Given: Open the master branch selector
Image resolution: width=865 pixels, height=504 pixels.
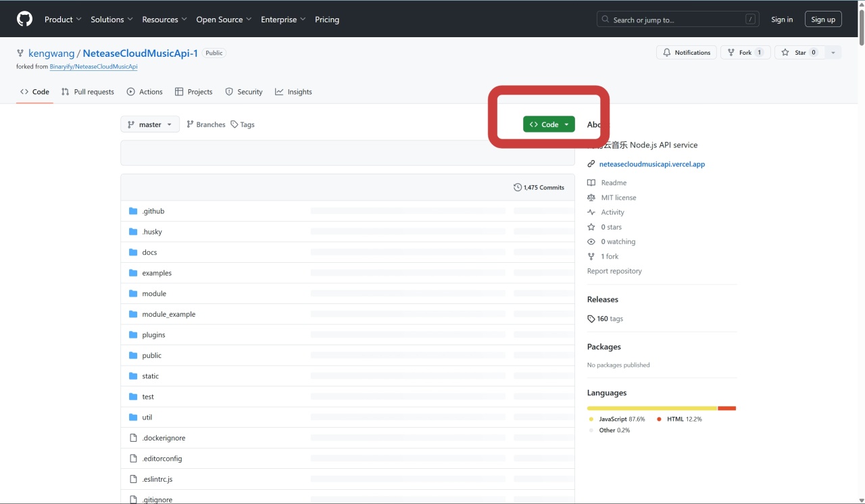Looking at the screenshot, I should pyautogui.click(x=150, y=124).
